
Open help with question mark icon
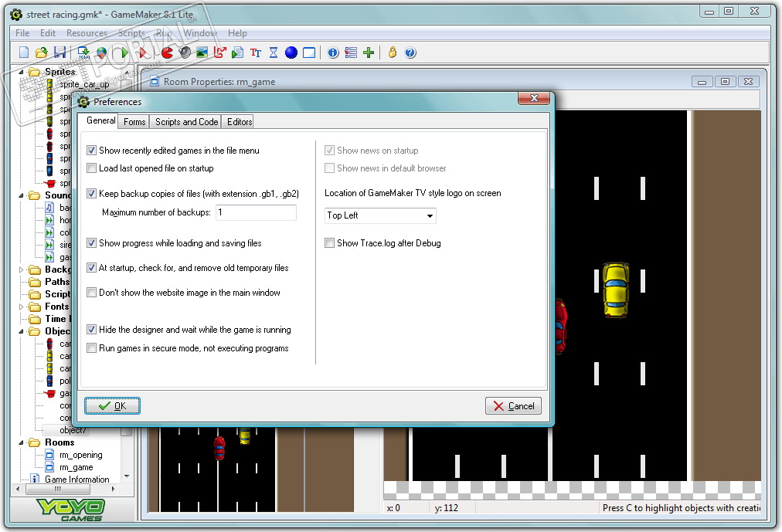(x=410, y=53)
